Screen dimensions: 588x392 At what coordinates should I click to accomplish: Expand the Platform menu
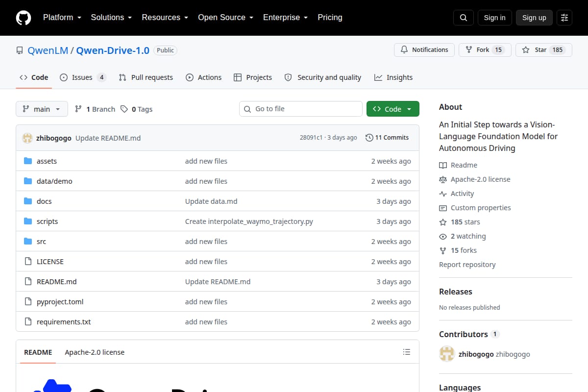(62, 17)
